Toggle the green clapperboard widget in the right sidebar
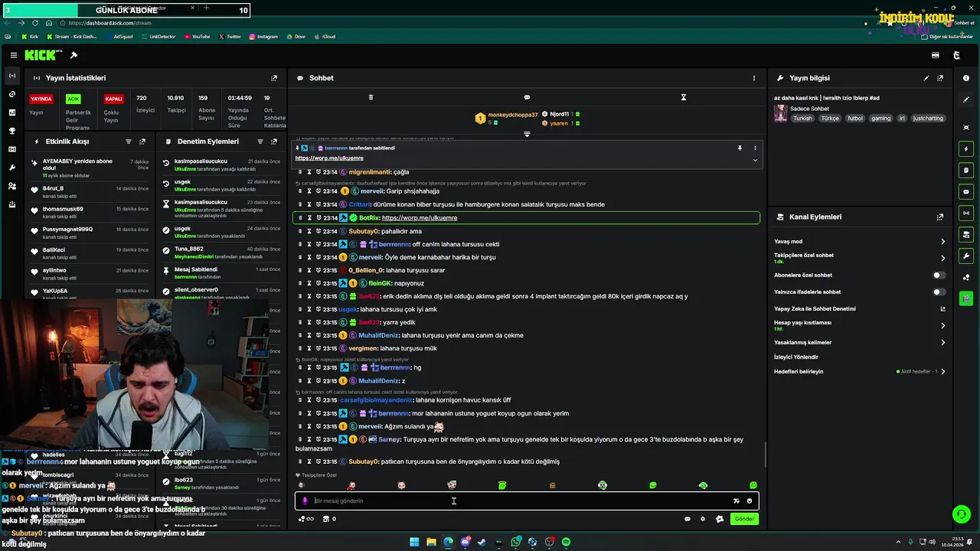Viewport: 980px width, 551px height. coord(966,298)
